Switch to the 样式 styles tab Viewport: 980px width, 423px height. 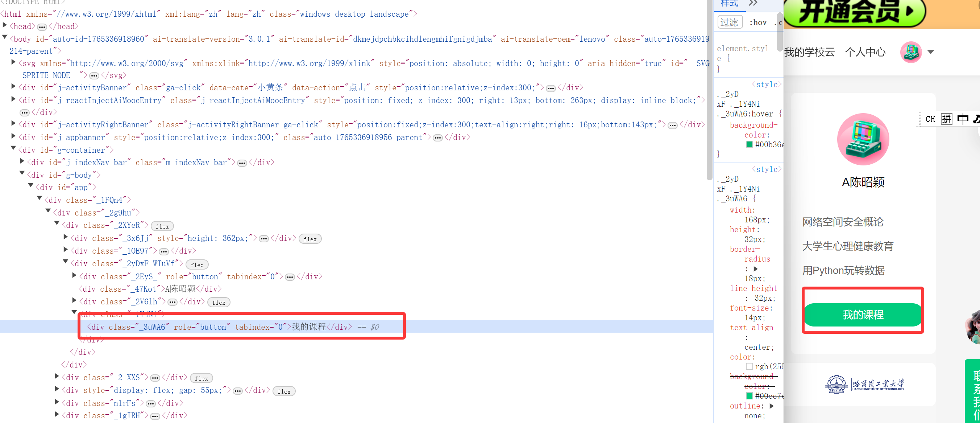[x=729, y=3]
